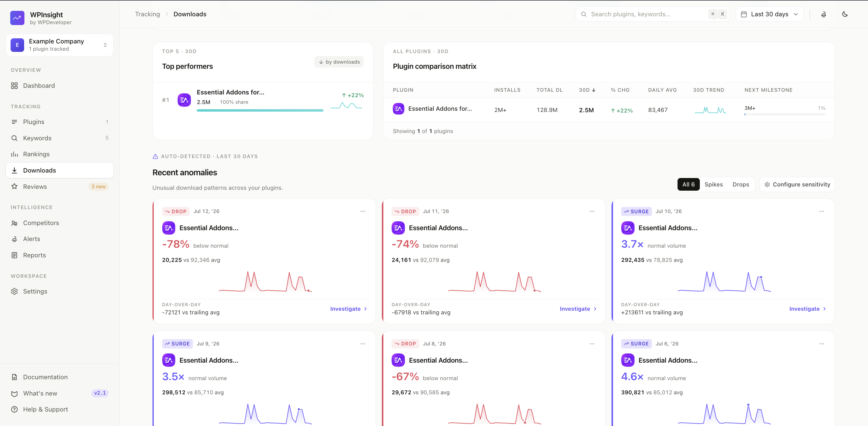The height and width of the screenshot is (426, 868).
Task: Click the Installs column header
Action: pyautogui.click(x=507, y=90)
